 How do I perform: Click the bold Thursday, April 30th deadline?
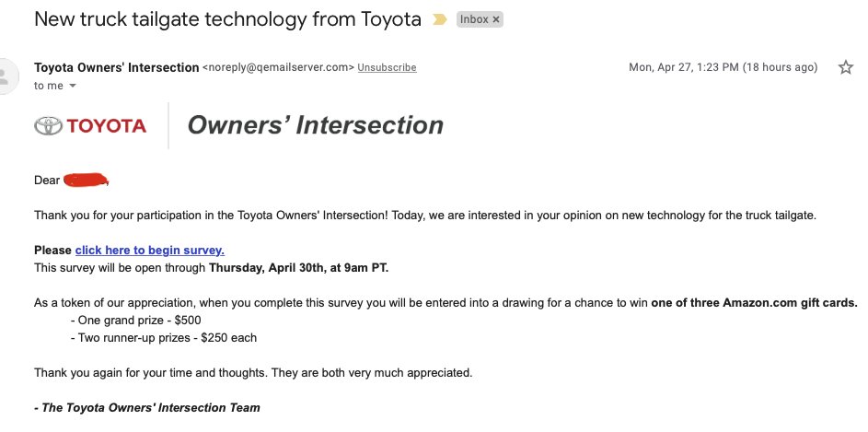pos(298,268)
